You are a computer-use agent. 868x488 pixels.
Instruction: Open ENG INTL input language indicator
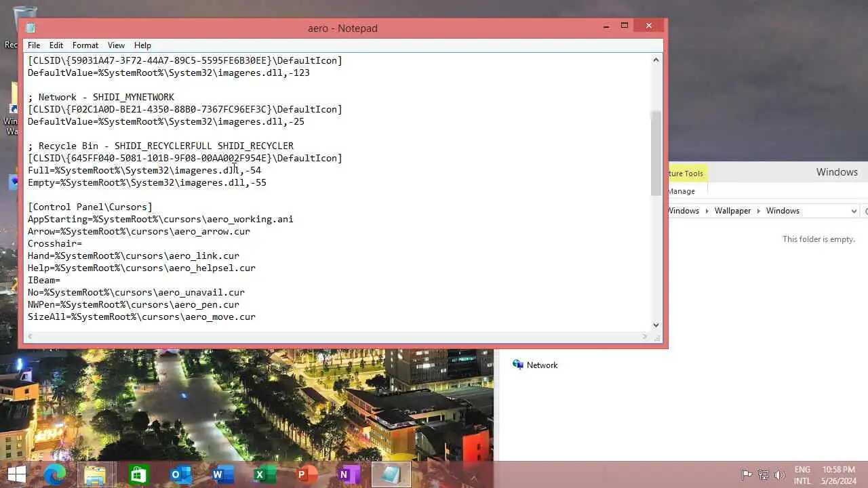tap(802, 475)
